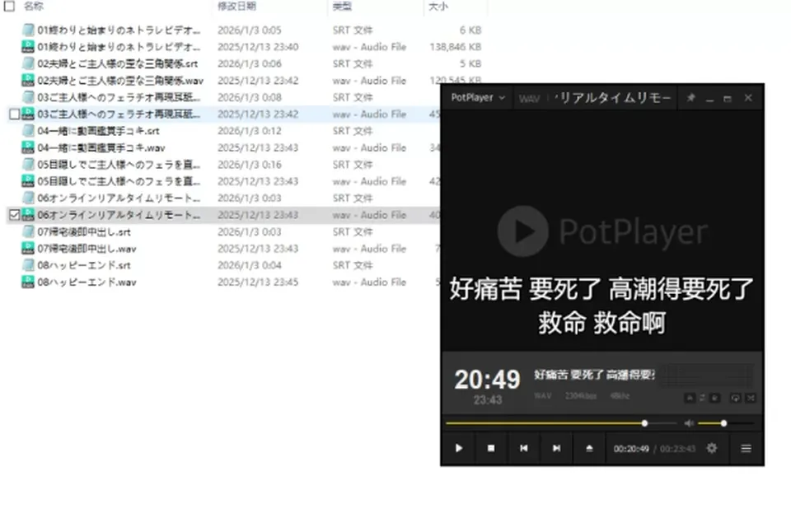Click the wav file icon modified 2025/12/13 23:40

coord(28,47)
